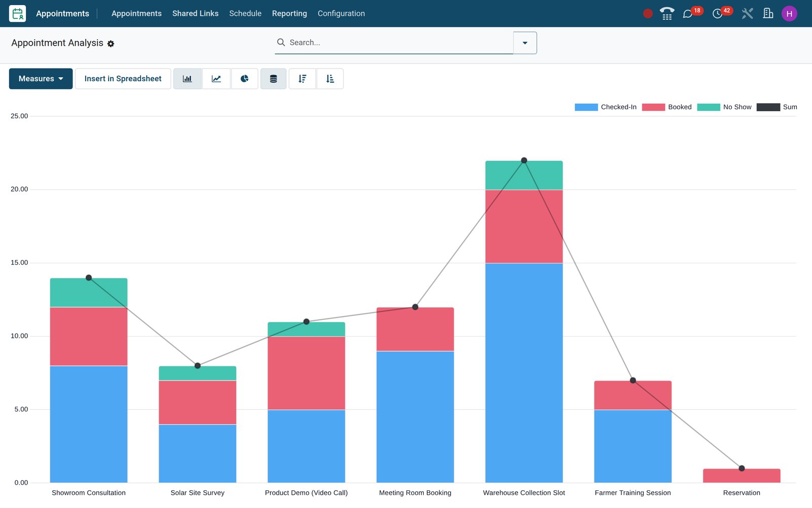Sort bars in ascending order
Image resolution: width=812 pixels, height=508 pixels.
[x=330, y=79]
